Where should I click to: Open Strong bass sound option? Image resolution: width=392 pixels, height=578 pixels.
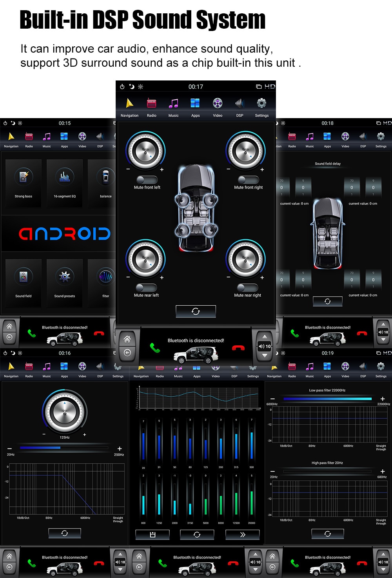24,183
